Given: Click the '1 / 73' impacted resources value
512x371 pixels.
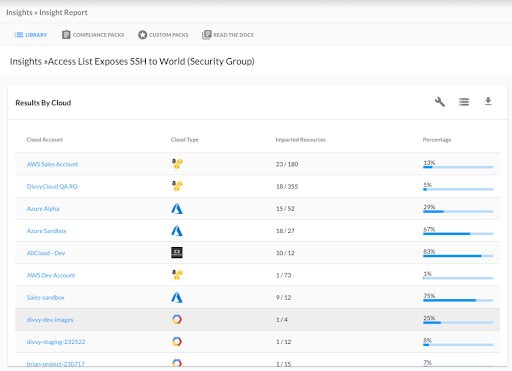Looking at the screenshot, I should point(284,275).
